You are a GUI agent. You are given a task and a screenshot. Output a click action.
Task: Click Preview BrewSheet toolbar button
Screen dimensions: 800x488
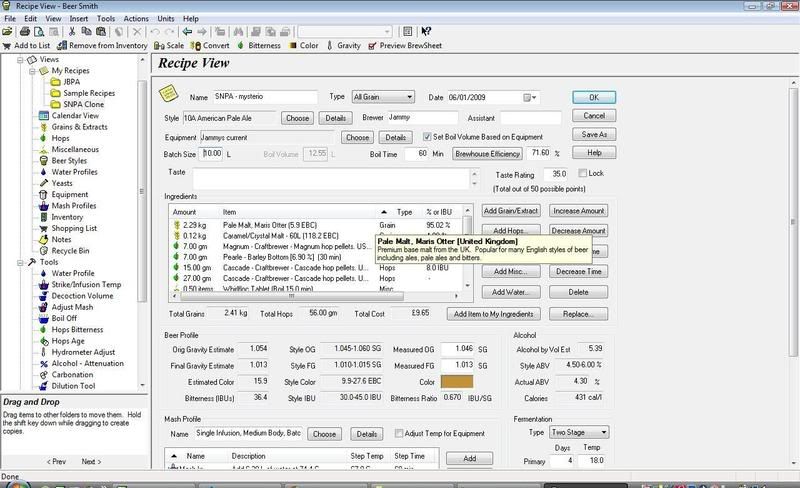point(405,45)
